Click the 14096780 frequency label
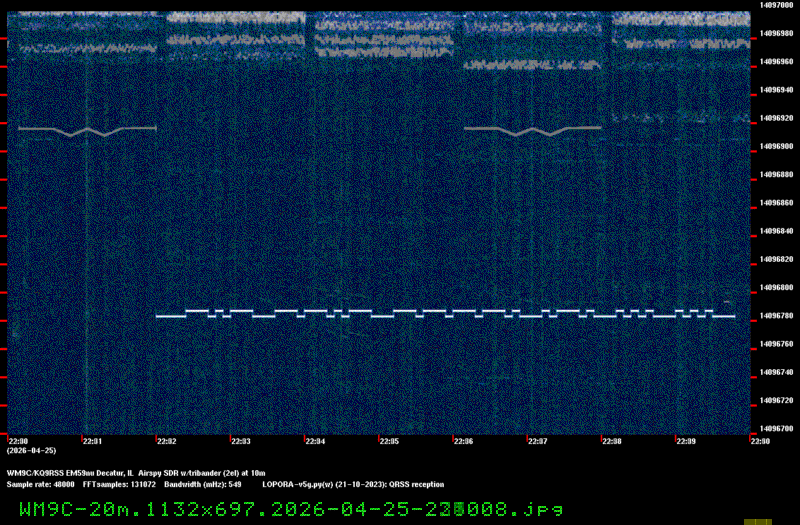 pos(776,316)
